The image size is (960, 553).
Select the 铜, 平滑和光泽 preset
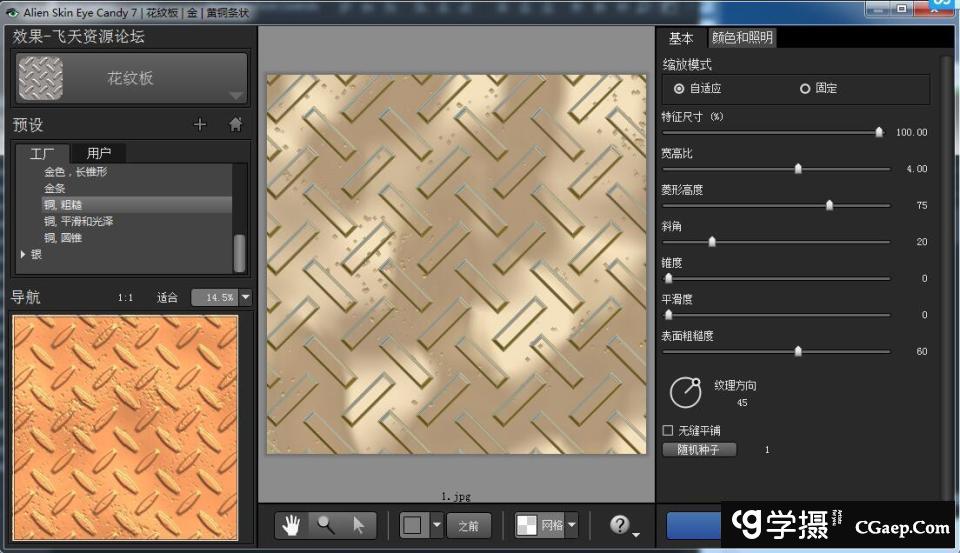(78, 221)
